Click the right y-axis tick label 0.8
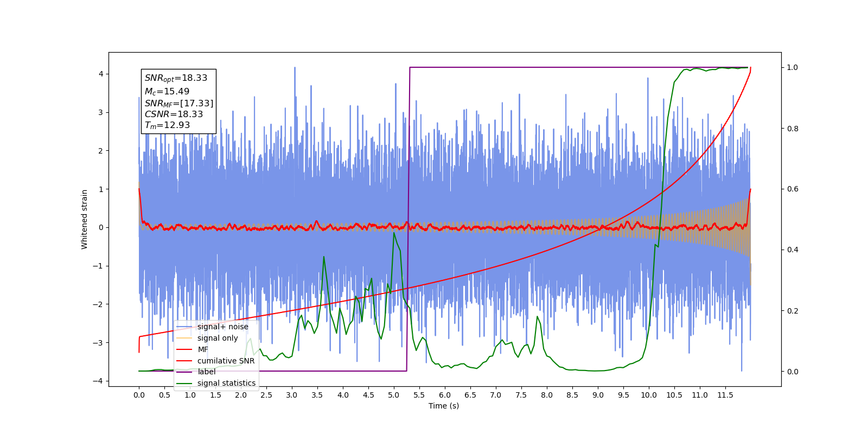This screenshot has height=434, width=868. (793, 129)
